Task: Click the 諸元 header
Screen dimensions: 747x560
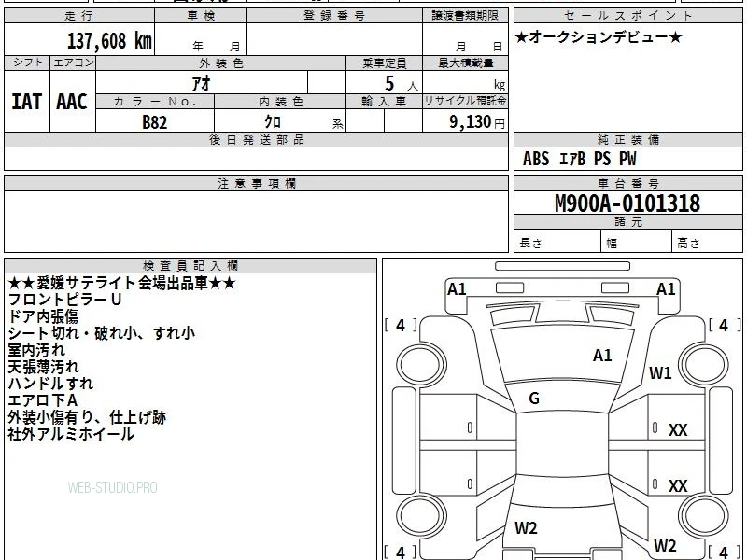Action: [x=627, y=221]
